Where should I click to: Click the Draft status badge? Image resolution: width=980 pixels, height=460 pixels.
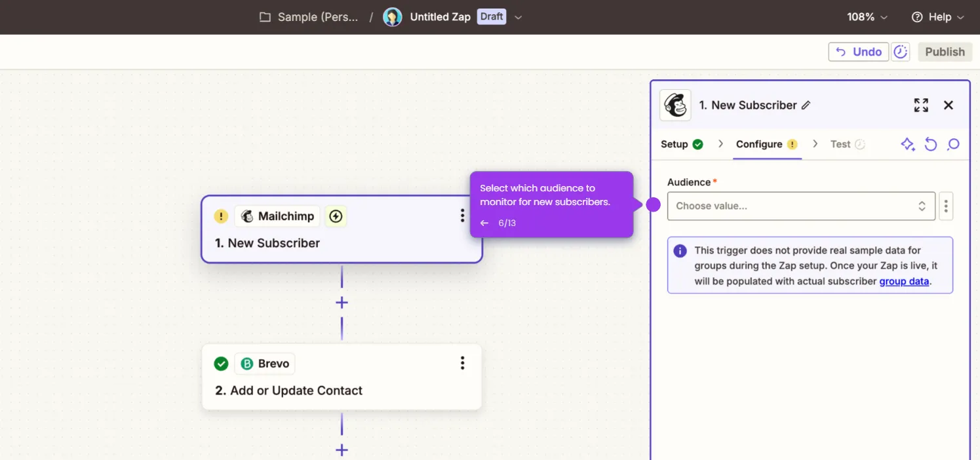coord(492,16)
